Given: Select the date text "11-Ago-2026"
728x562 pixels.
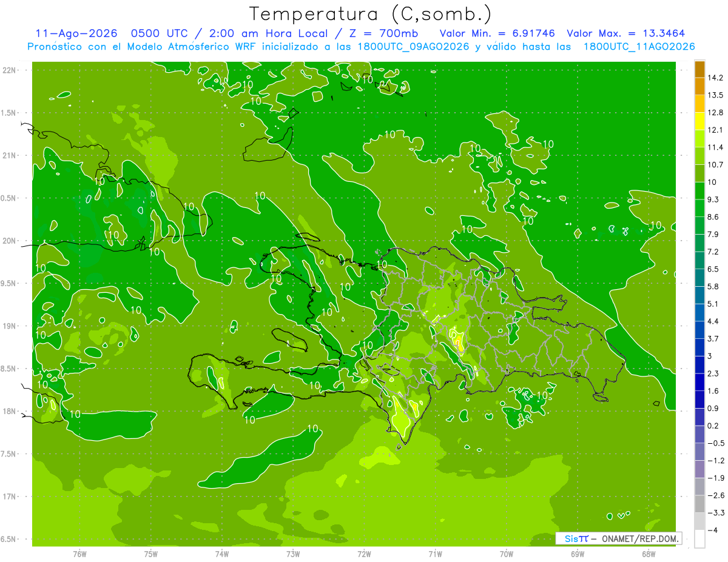Looking at the screenshot, I should click(75, 34).
